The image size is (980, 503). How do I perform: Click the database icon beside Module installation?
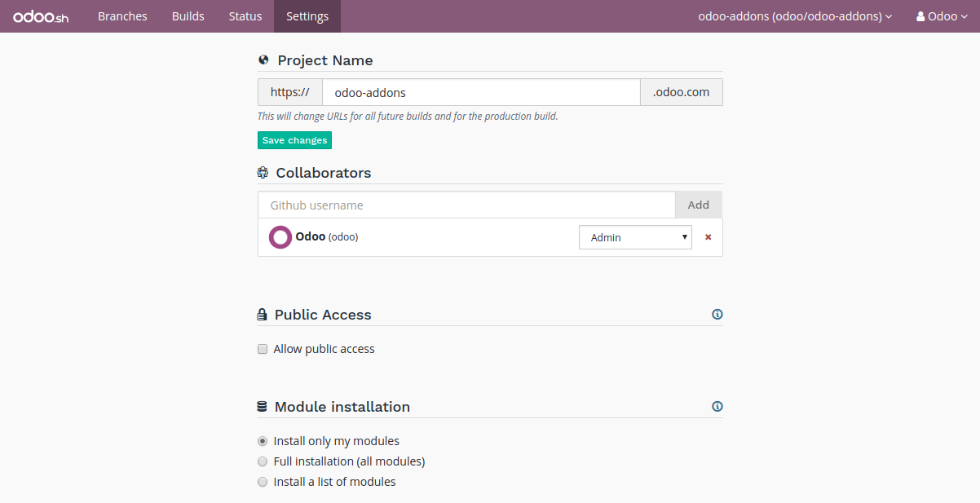(263, 407)
